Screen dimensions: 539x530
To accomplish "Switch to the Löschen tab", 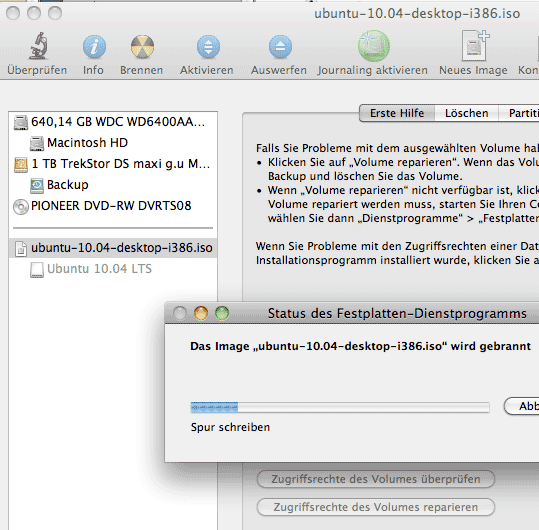I will 466,113.
